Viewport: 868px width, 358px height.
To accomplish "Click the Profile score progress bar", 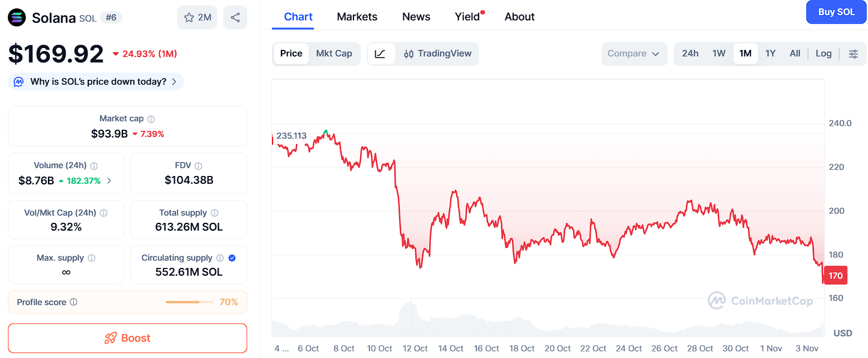I will (x=188, y=302).
